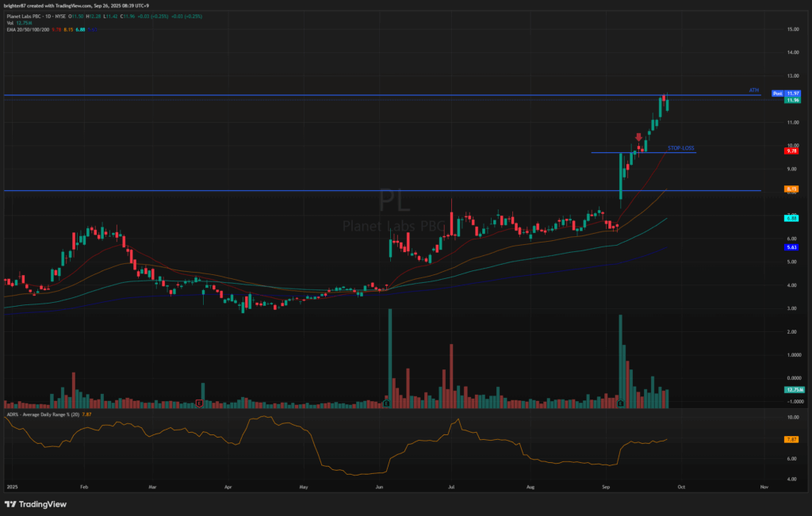Screen dimensions: 812x516
Task: Click the 9.00 price axis label
Action: [x=792, y=170]
